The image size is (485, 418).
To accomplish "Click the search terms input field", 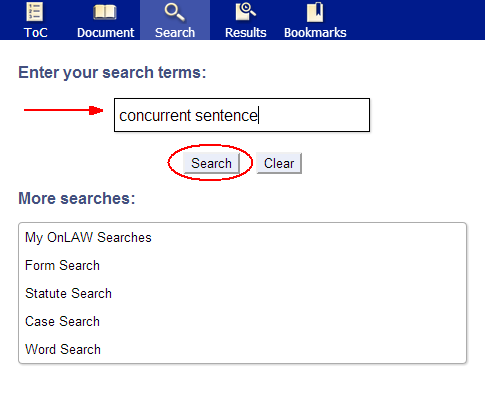I will pyautogui.click(x=242, y=115).
